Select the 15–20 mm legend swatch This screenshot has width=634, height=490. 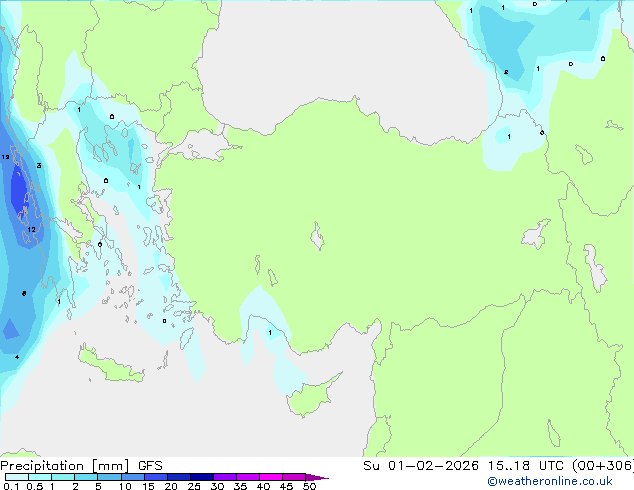pyautogui.click(x=155, y=477)
